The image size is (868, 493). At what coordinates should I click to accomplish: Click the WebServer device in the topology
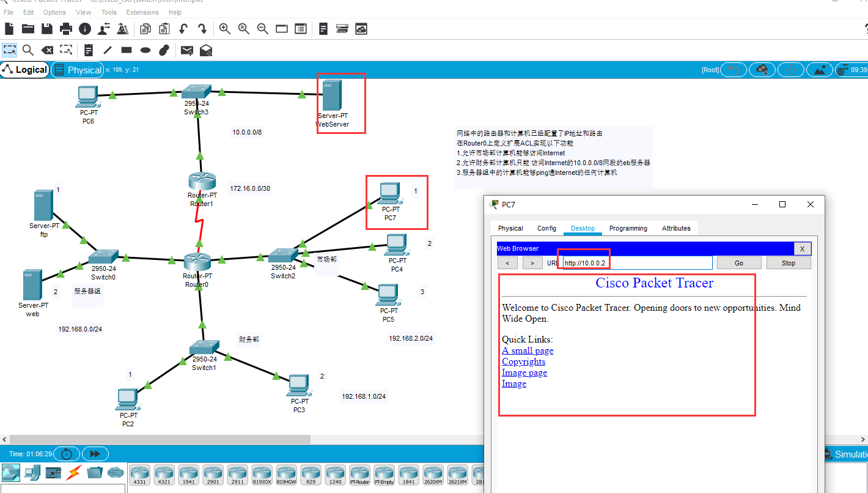tap(332, 95)
